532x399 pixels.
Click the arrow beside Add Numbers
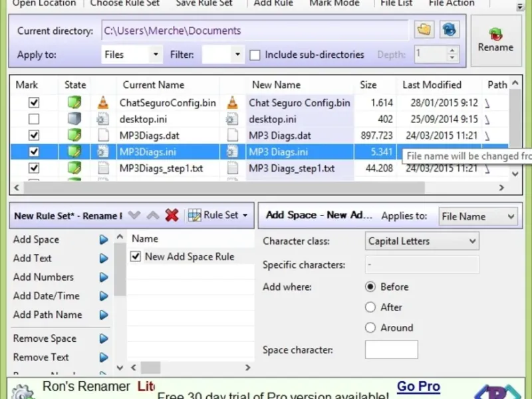(x=104, y=277)
